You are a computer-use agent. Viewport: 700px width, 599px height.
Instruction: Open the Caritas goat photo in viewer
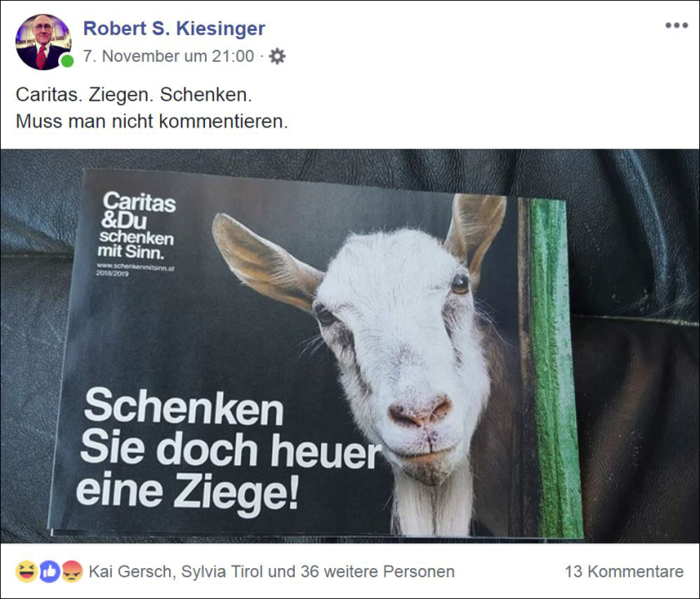coord(350,346)
